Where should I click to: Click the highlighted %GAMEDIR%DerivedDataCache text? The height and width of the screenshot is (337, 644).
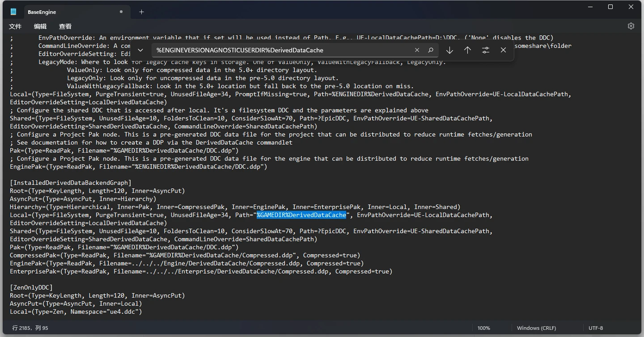point(301,215)
